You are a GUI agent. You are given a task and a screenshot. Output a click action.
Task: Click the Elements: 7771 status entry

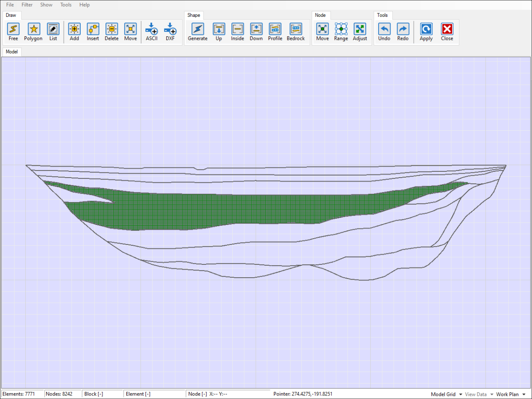click(23, 394)
